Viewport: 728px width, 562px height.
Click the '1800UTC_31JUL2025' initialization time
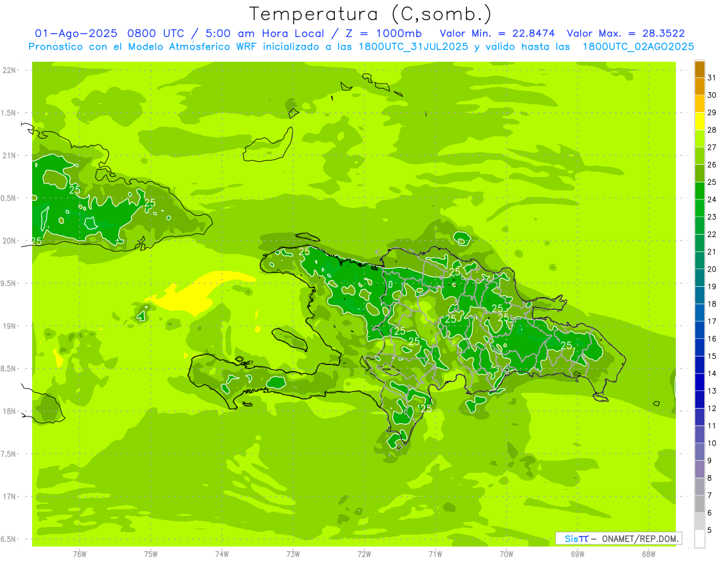413,47
